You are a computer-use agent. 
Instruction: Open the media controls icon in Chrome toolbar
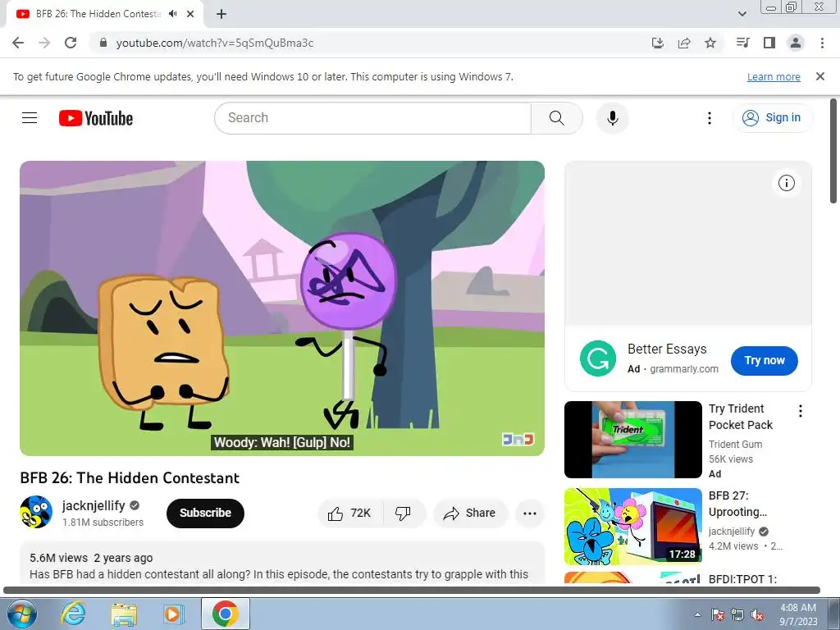[743, 43]
